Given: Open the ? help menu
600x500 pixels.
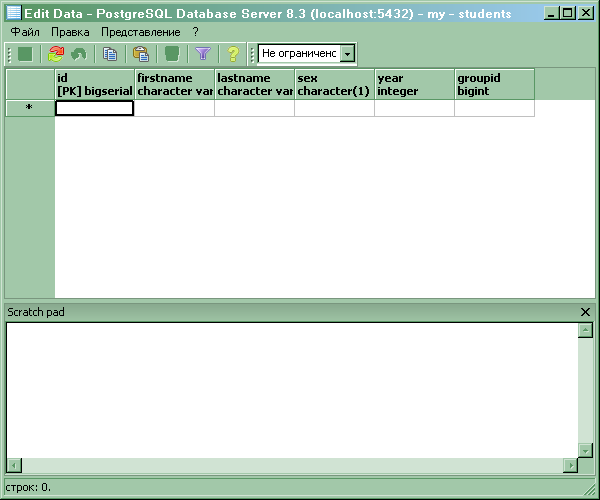Looking at the screenshot, I should (196, 32).
